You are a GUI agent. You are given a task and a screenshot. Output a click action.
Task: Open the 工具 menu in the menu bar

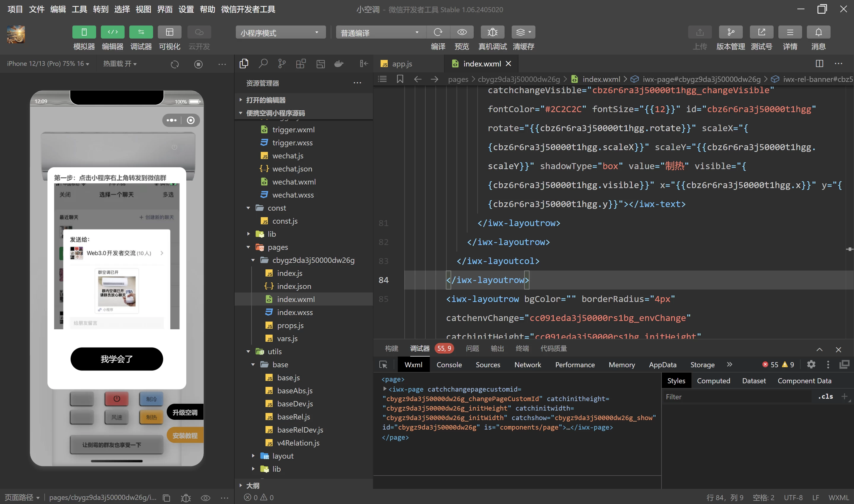click(x=79, y=9)
